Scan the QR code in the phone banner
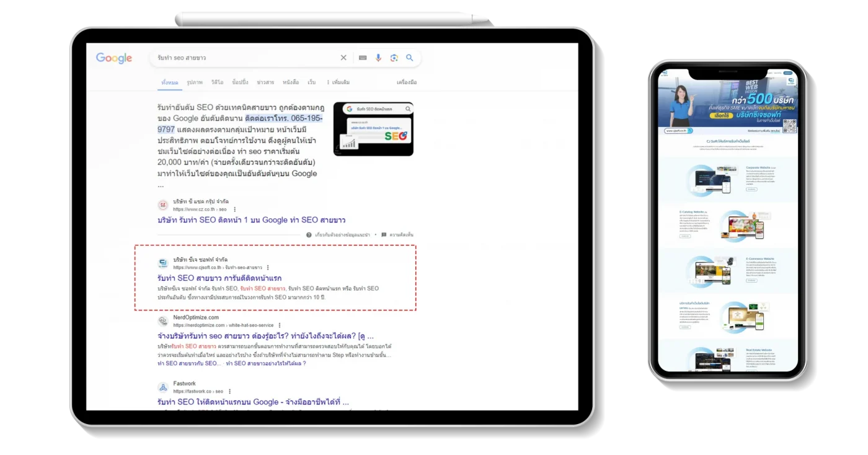Image resolution: width=868 pixels, height=455 pixels. click(789, 126)
